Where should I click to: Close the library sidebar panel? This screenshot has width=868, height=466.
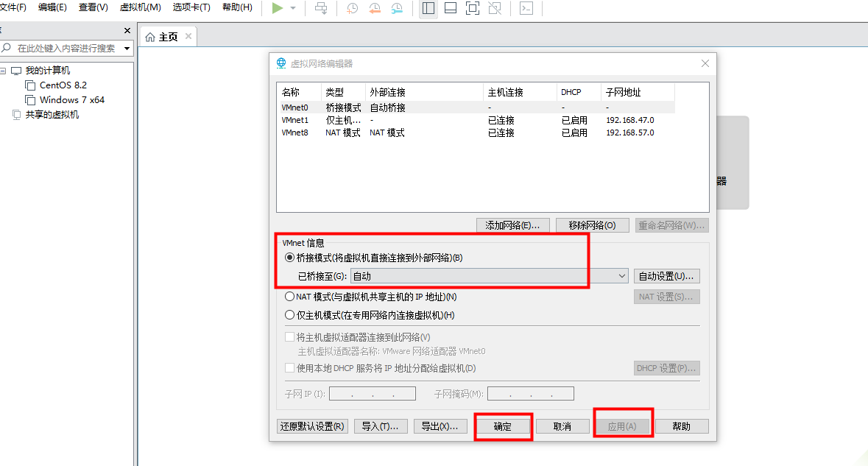pos(127,30)
